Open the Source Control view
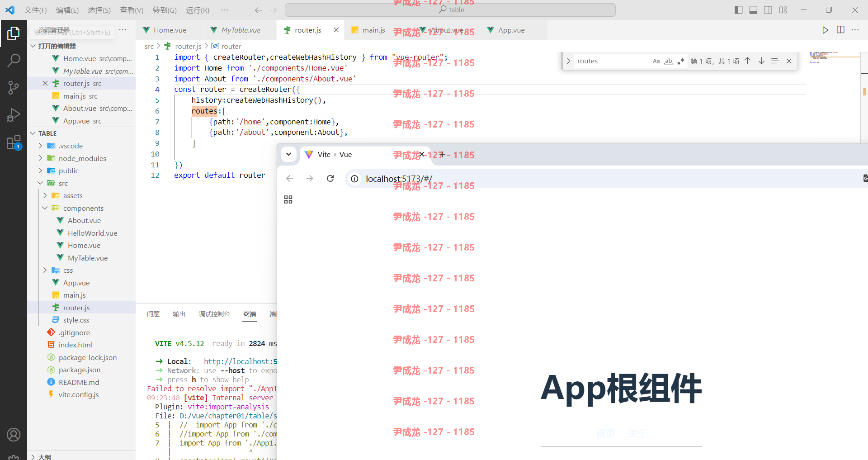 [14, 87]
